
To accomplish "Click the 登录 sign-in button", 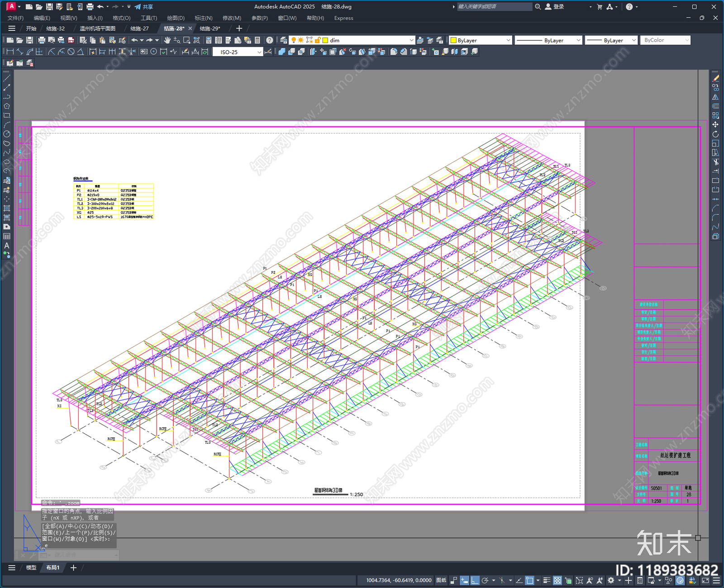I will pyautogui.click(x=555, y=7).
